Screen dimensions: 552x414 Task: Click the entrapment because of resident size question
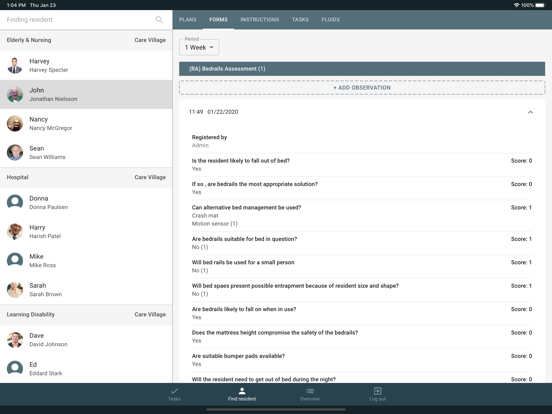(x=295, y=286)
